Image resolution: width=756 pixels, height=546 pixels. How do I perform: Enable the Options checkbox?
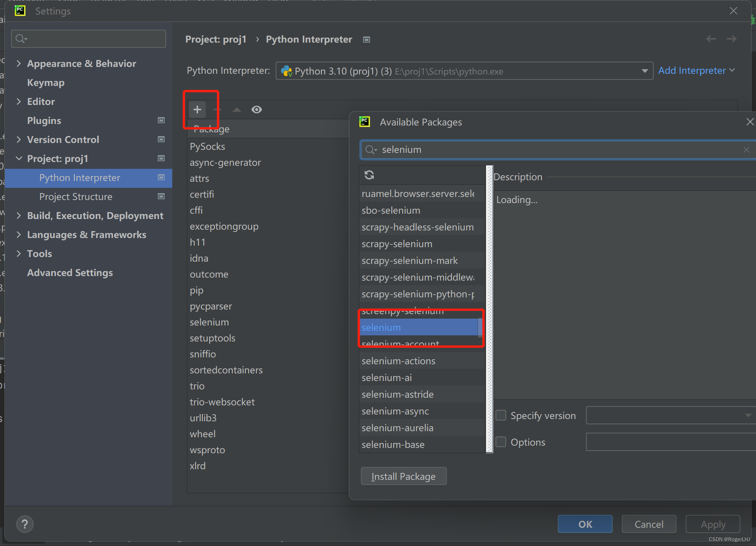(x=501, y=442)
